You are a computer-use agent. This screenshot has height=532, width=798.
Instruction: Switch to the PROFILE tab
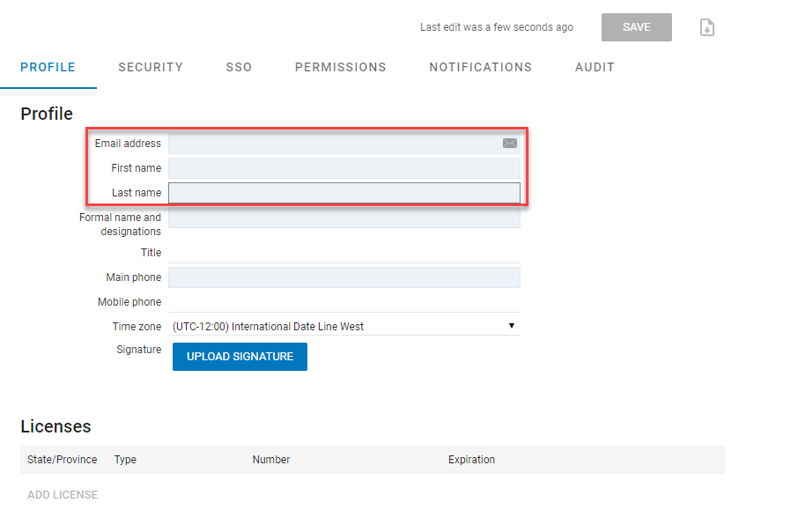point(48,67)
